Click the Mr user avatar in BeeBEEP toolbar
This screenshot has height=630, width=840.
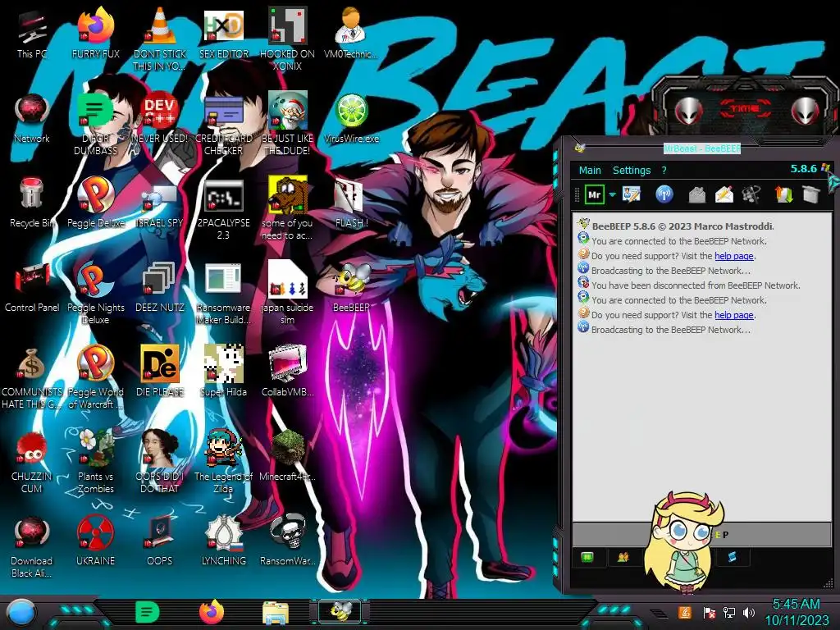coord(595,194)
